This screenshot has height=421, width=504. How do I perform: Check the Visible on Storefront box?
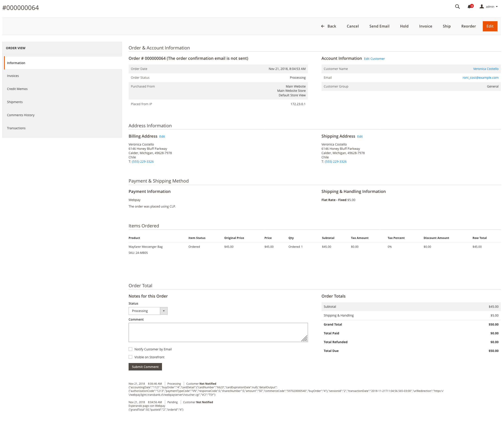[130, 357]
